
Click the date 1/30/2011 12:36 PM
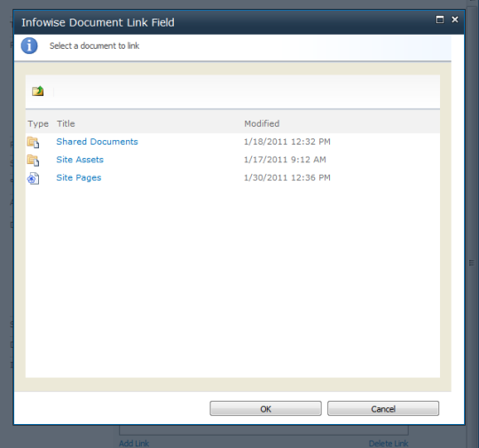(287, 177)
